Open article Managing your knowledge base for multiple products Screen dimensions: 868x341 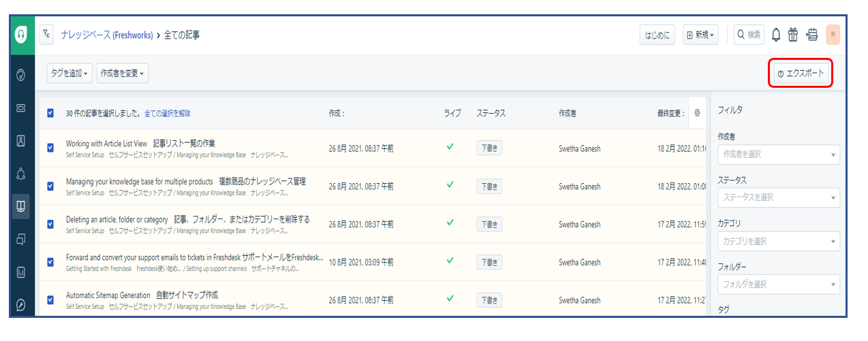tap(186, 181)
